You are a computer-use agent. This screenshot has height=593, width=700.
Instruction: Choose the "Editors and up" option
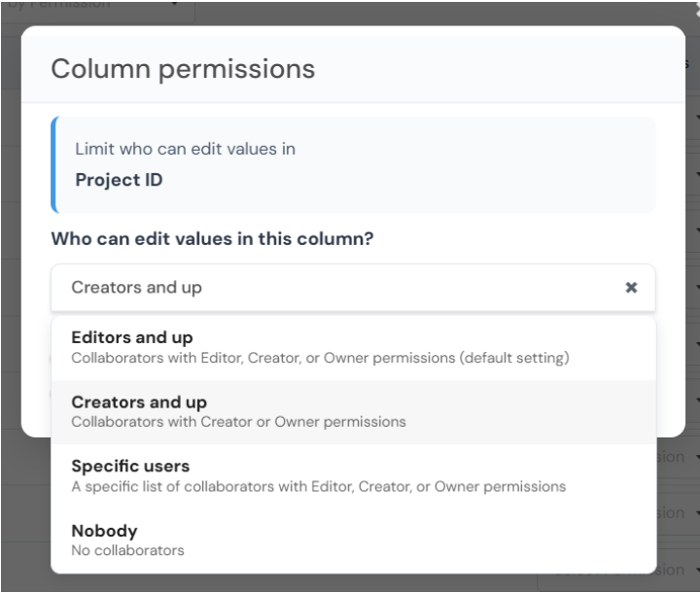[x=132, y=338]
